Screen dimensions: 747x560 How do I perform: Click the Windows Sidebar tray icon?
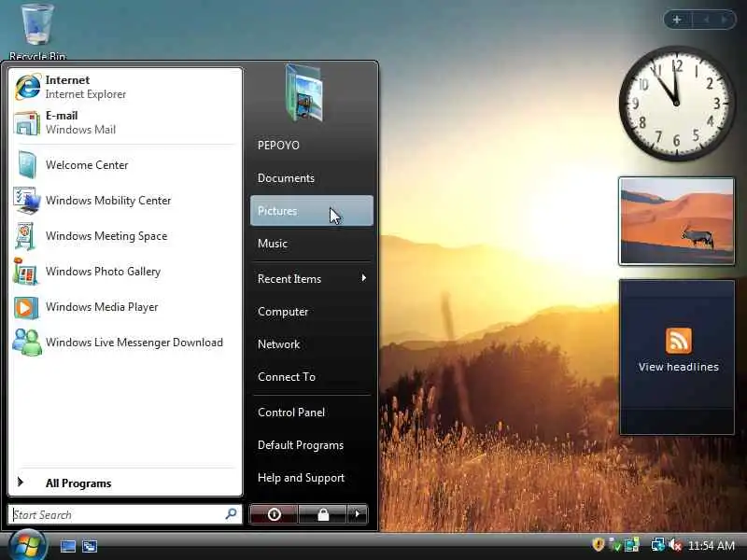click(x=632, y=545)
